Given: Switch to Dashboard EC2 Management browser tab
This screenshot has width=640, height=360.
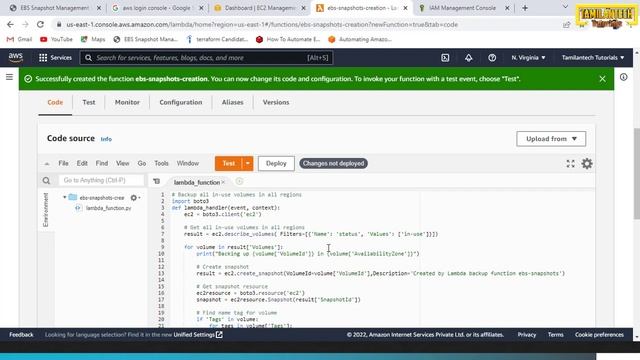Looking at the screenshot, I should pos(259,8).
